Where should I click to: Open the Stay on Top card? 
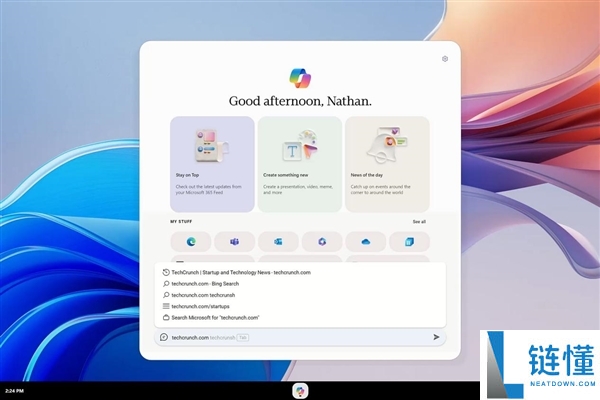tap(212, 164)
